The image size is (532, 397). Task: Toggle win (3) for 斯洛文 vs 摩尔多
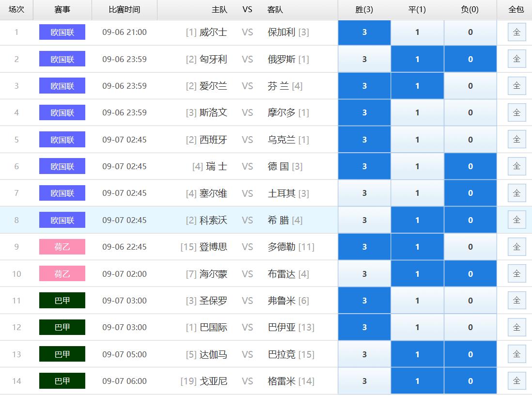pyautogui.click(x=364, y=112)
